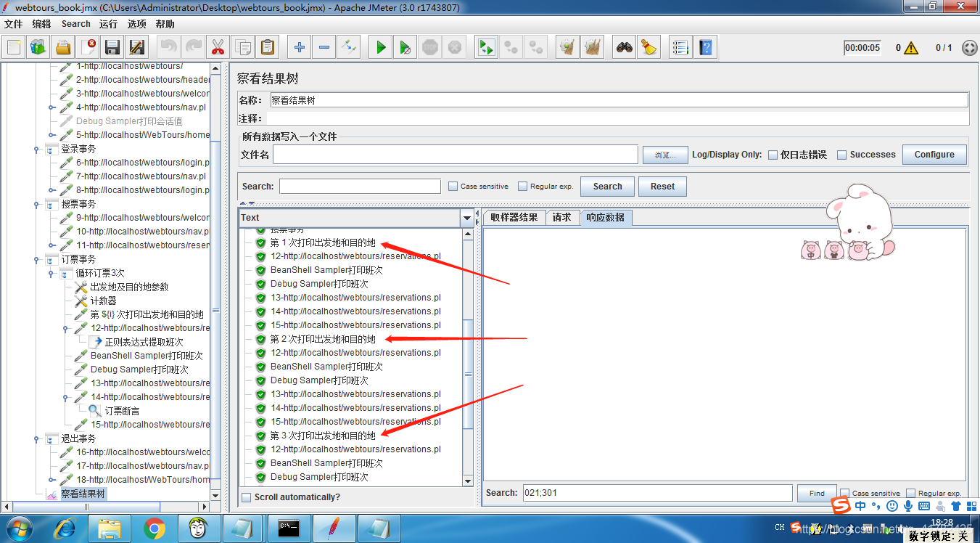Screen dimensions: 980x543
Task: Enable Regular exp. beside the Reset button
Action: point(523,187)
